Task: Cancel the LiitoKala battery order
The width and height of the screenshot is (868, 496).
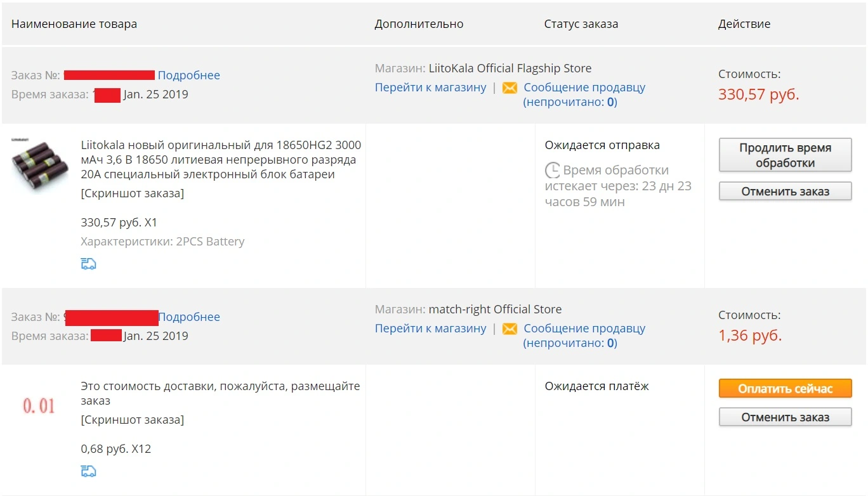Action: point(785,192)
